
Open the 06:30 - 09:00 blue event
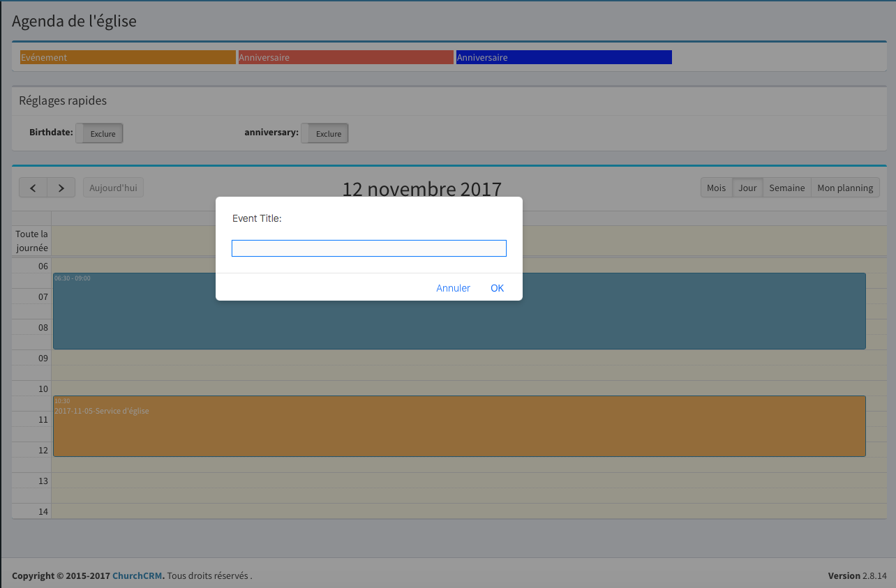pyautogui.click(x=459, y=311)
